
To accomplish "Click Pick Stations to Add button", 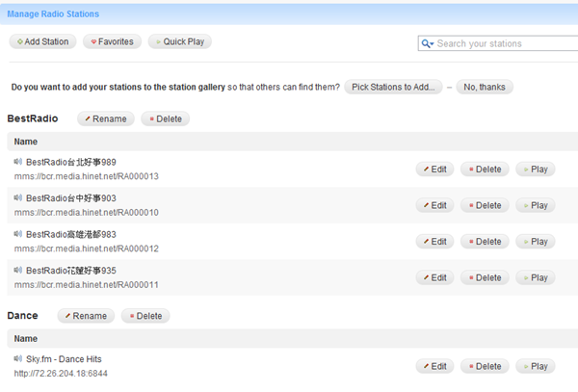I will coord(393,87).
